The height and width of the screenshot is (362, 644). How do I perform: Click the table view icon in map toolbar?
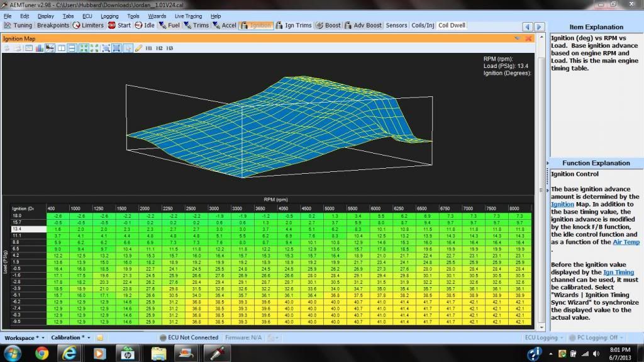[29, 48]
